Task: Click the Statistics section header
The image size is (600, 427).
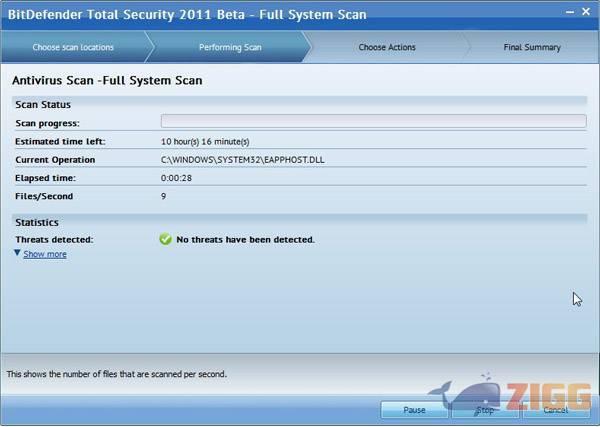Action: (37, 222)
